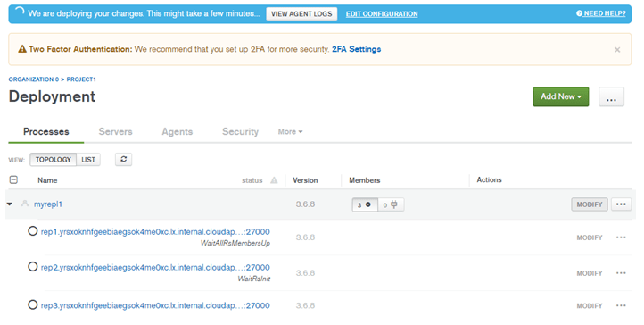Switch view to TOPOLOGY
Viewport: 644px width, 325px height.
pyautogui.click(x=53, y=160)
